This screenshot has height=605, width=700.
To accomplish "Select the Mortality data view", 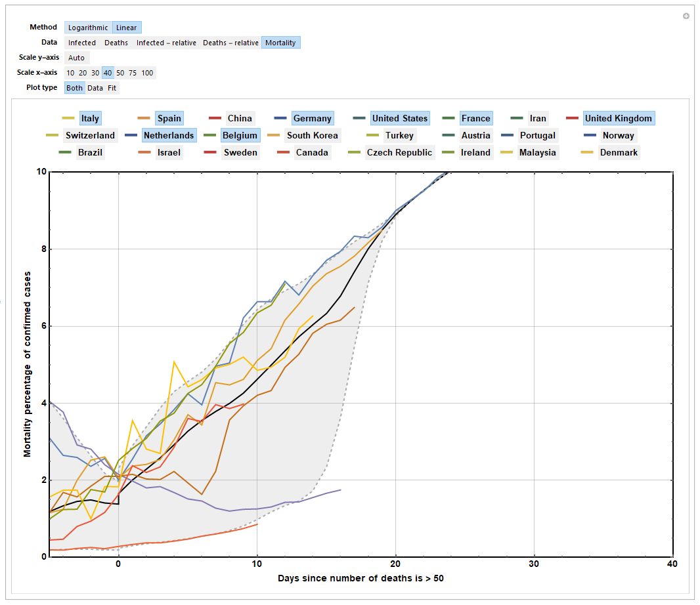I will 281,43.
